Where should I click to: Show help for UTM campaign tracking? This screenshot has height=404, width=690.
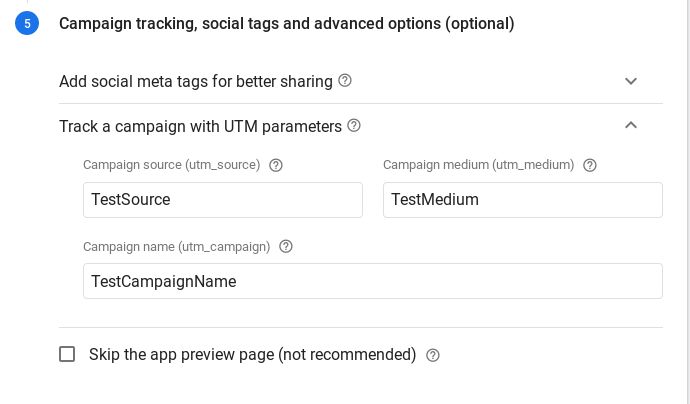[x=354, y=126]
